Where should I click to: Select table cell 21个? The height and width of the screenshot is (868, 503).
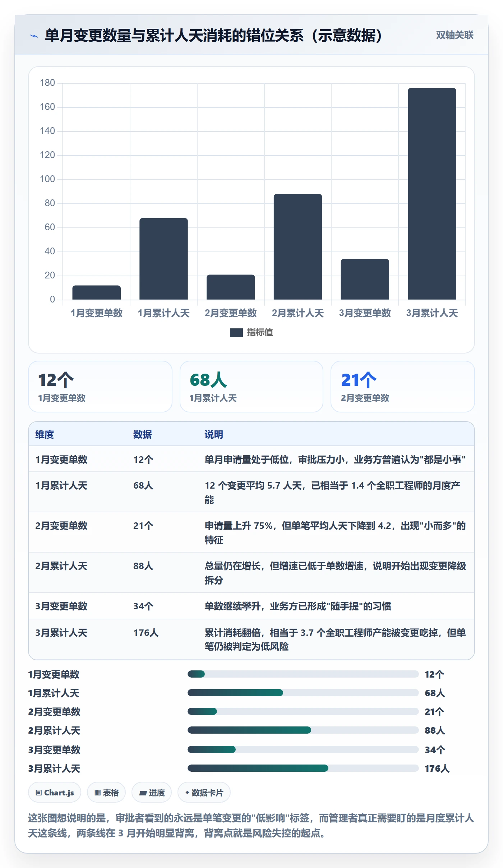(x=143, y=526)
